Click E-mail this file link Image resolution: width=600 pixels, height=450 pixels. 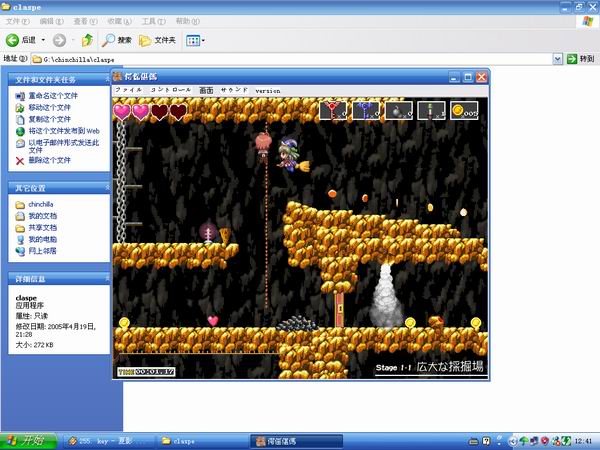(64, 146)
